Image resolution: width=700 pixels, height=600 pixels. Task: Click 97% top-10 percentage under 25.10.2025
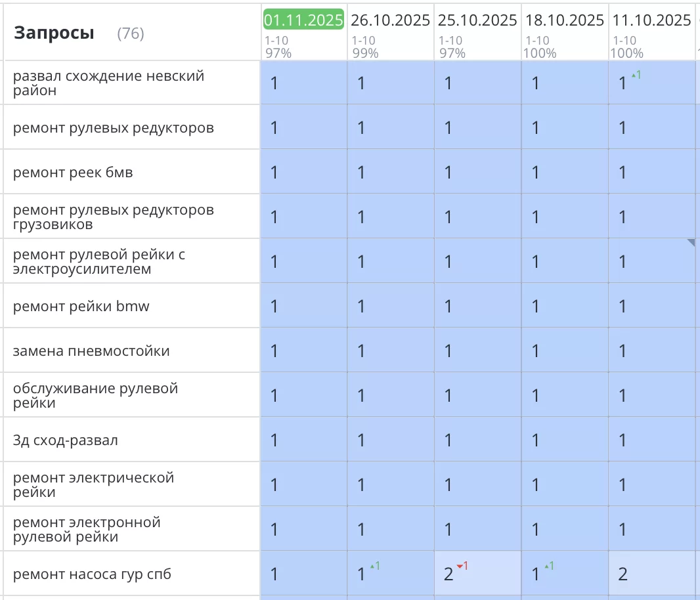[x=452, y=53]
